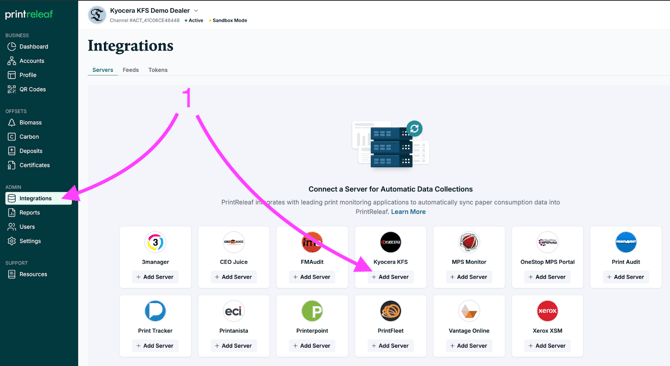Click the PrintFleet logo
This screenshot has height=366, width=670.
tap(391, 311)
